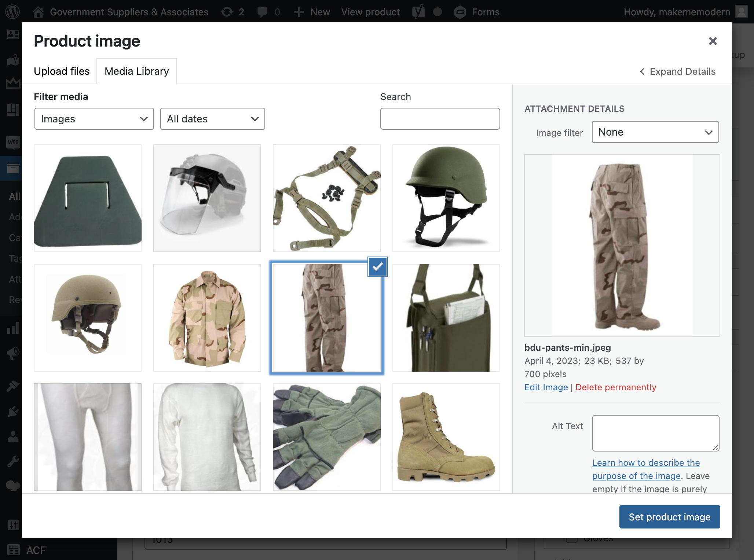Deselect the checked bdu-pants thumbnail checkmark
The height and width of the screenshot is (560, 754).
[377, 267]
